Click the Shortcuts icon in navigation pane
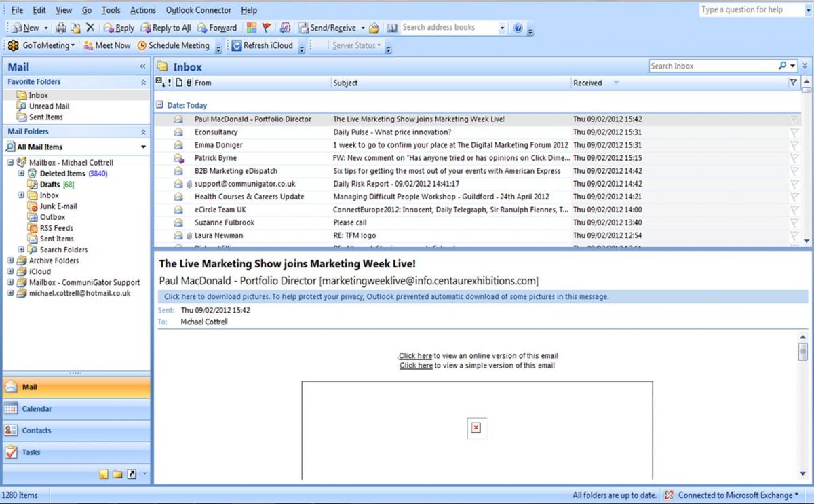 pos(132,474)
